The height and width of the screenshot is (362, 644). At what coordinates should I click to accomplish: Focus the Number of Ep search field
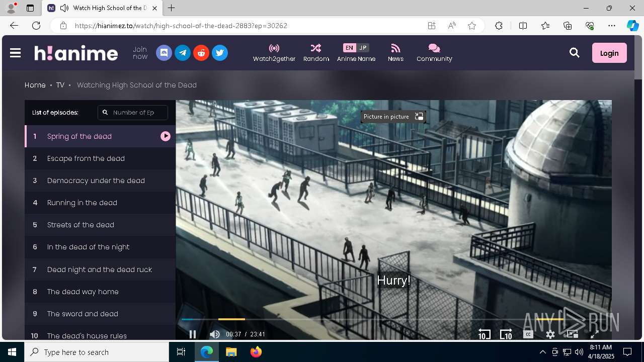133,113
